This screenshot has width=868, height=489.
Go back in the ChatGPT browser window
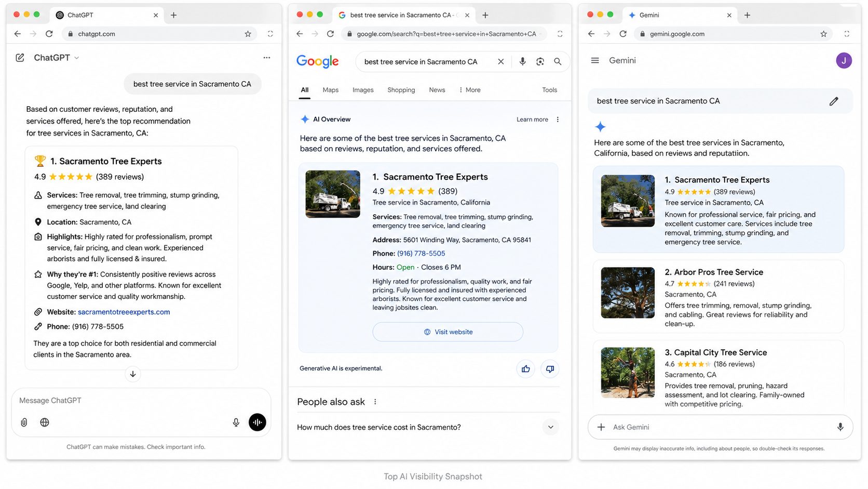click(18, 34)
